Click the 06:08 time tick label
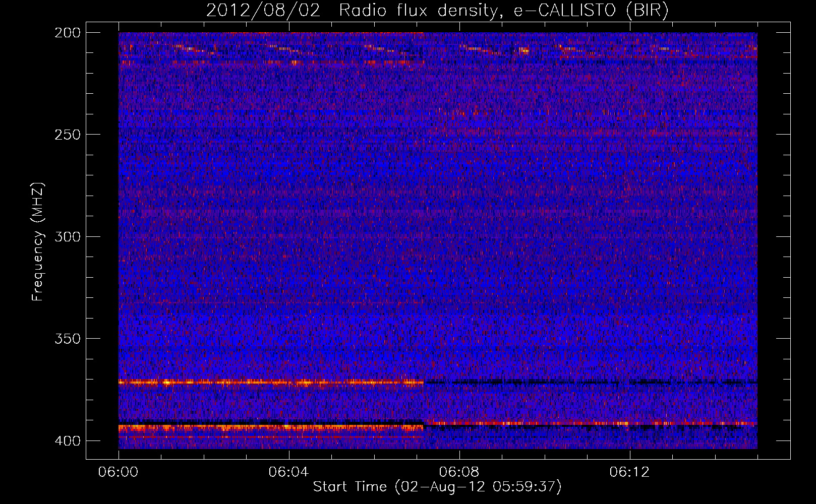The height and width of the screenshot is (504, 816). [459, 472]
